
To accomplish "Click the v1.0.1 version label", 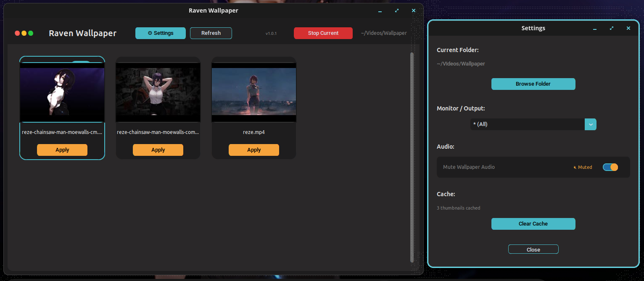I will point(271,33).
